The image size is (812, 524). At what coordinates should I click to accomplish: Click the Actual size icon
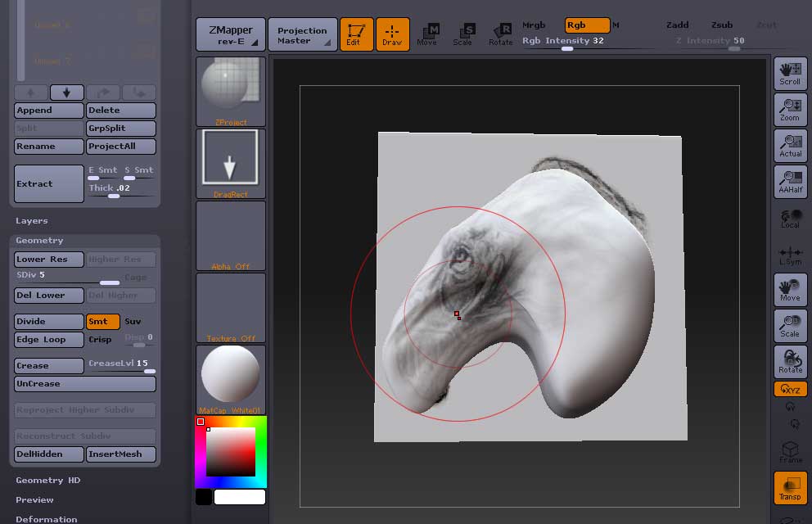(x=790, y=146)
